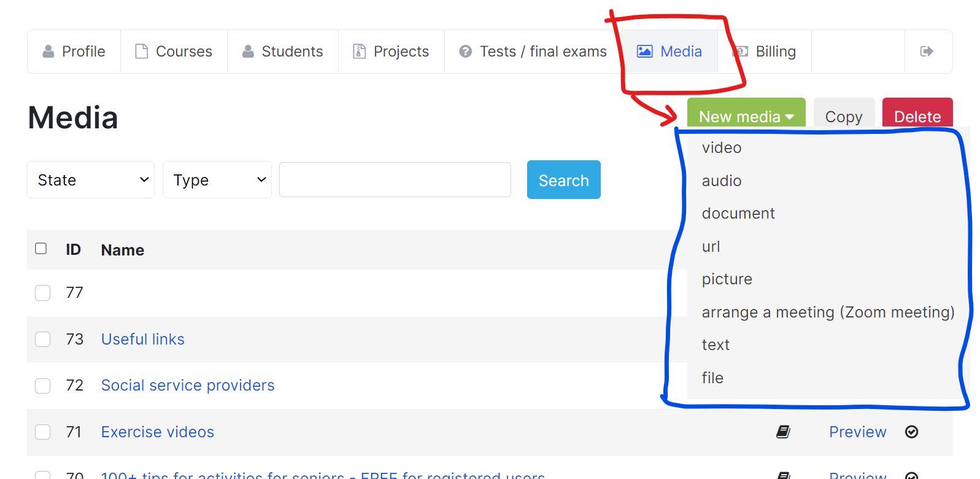Click the search text input field

pyautogui.click(x=395, y=180)
